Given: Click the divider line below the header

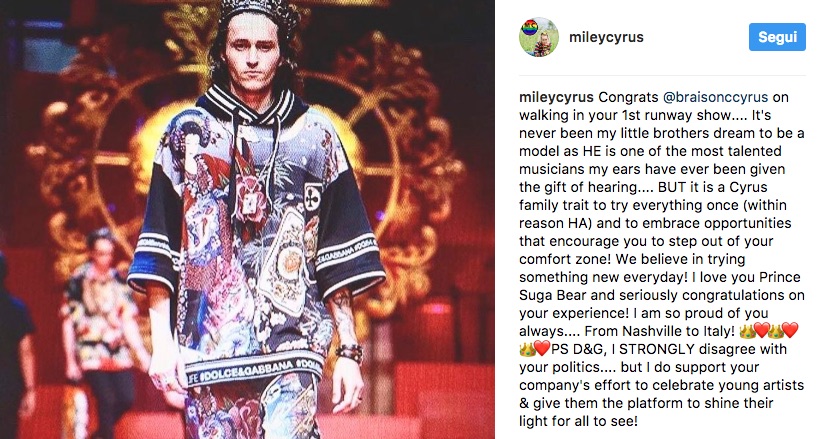Looking at the screenshot, I should pyautogui.click(x=662, y=75).
